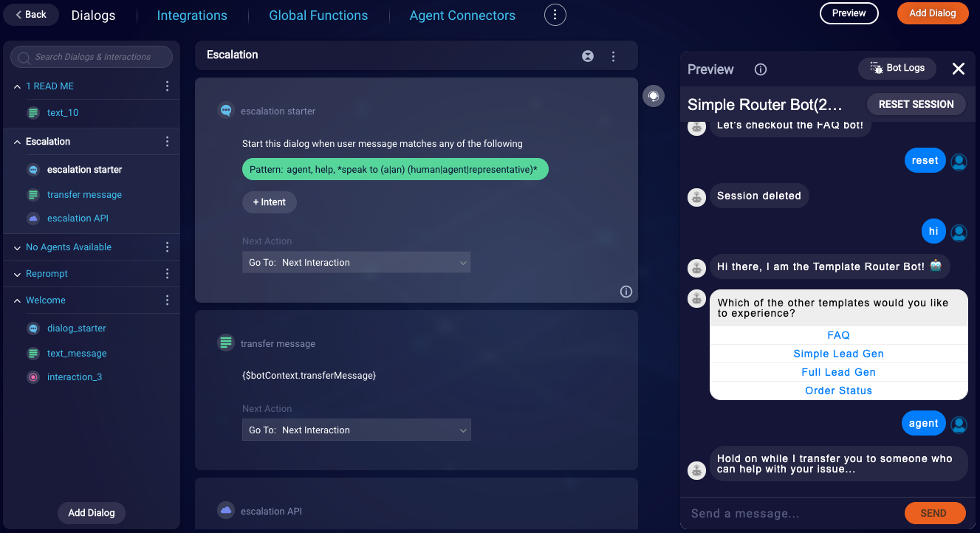Choose FAQ template option in chat

(x=839, y=335)
